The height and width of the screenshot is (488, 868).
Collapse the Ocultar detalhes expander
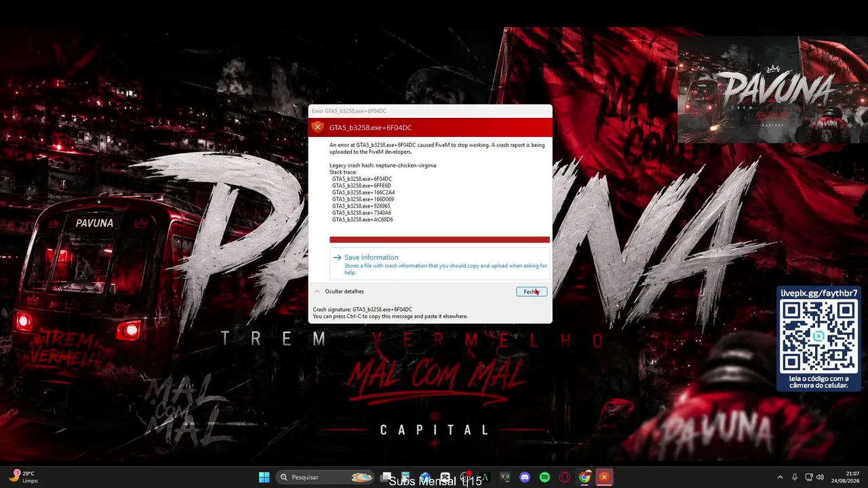(x=339, y=291)
